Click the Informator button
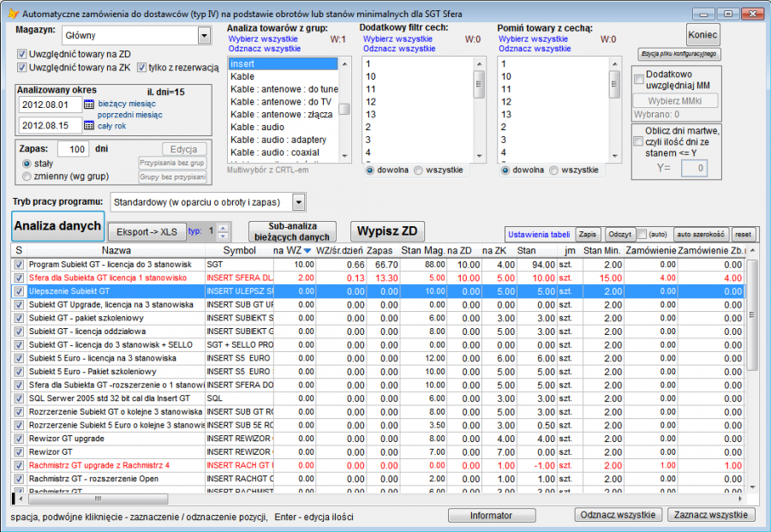 pyautogui.click(x=491, y=515)
